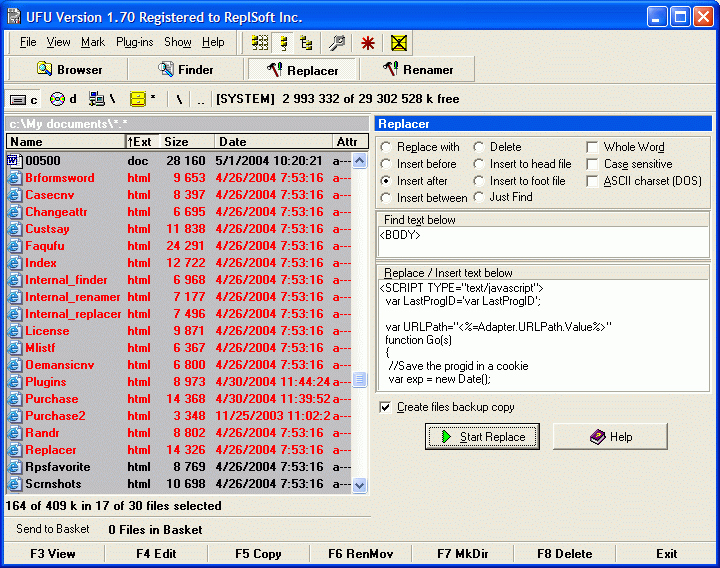Click the Replace / Insert text area
Screen dimensions: 720x568
[x=543, y=335]
